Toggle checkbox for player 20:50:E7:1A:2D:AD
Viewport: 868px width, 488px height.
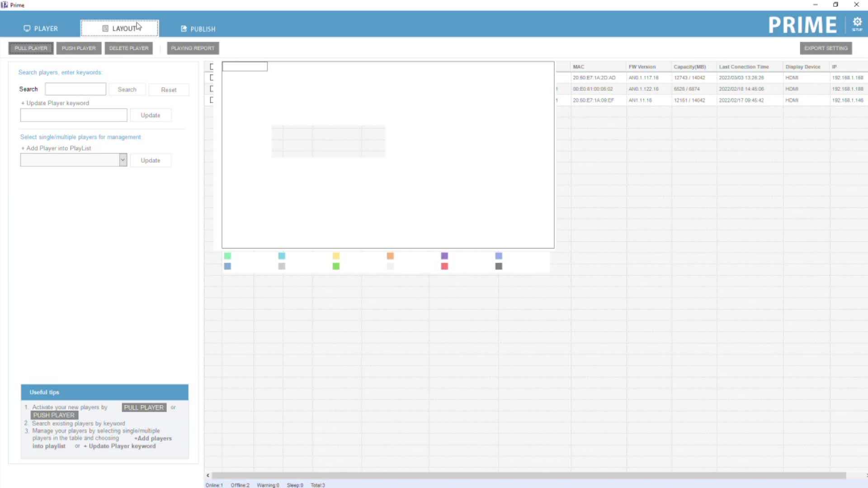pyautogui.click(x=212, y=78)
